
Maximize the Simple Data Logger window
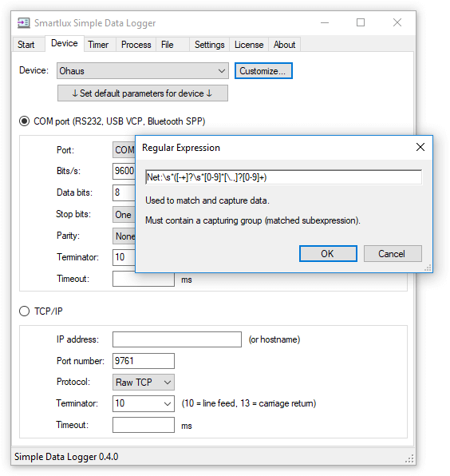click(x=361, y=22)
